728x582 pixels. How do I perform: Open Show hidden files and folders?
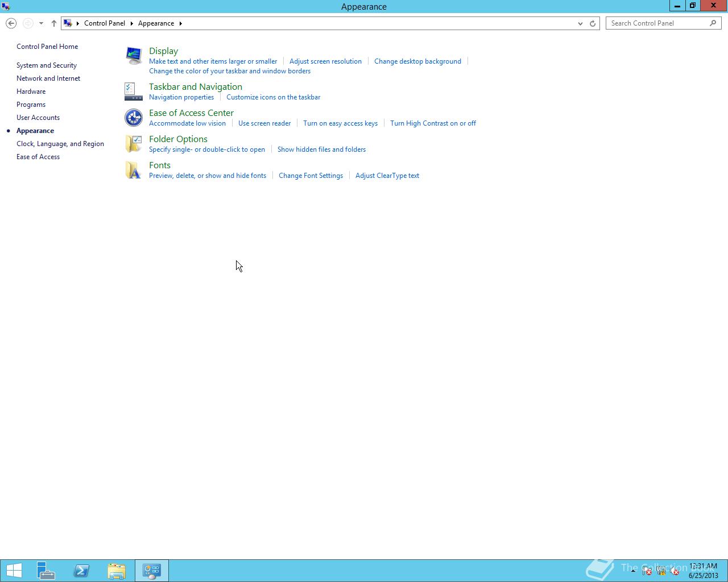[321, 149]
